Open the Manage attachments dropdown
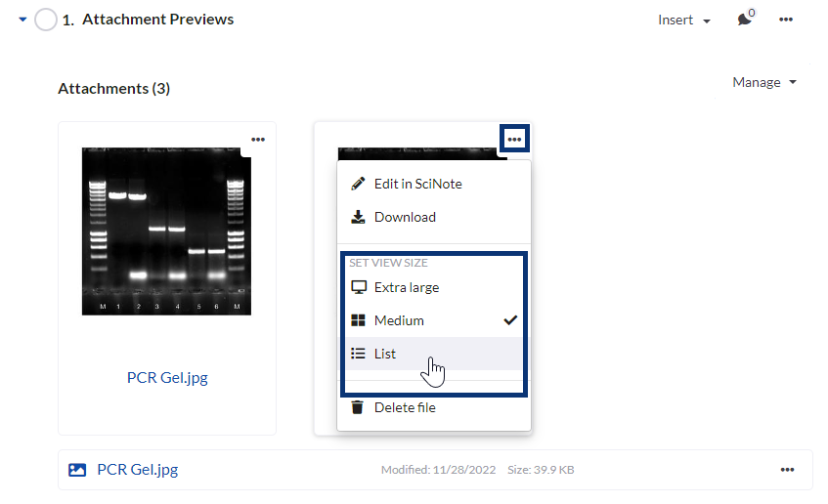The width and height of the screenshot is (828, 504). (764, 82)
